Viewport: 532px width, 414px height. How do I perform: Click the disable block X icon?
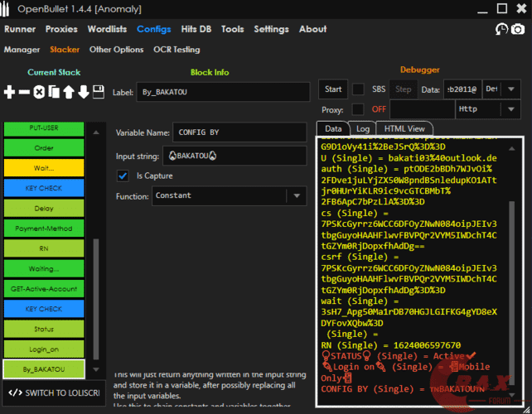pos(39,92)
